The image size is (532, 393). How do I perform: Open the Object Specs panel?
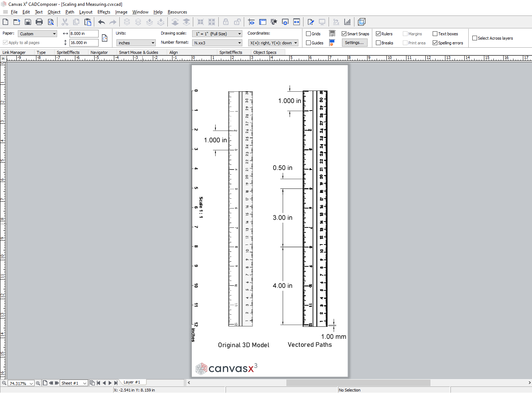click(265, 52)
